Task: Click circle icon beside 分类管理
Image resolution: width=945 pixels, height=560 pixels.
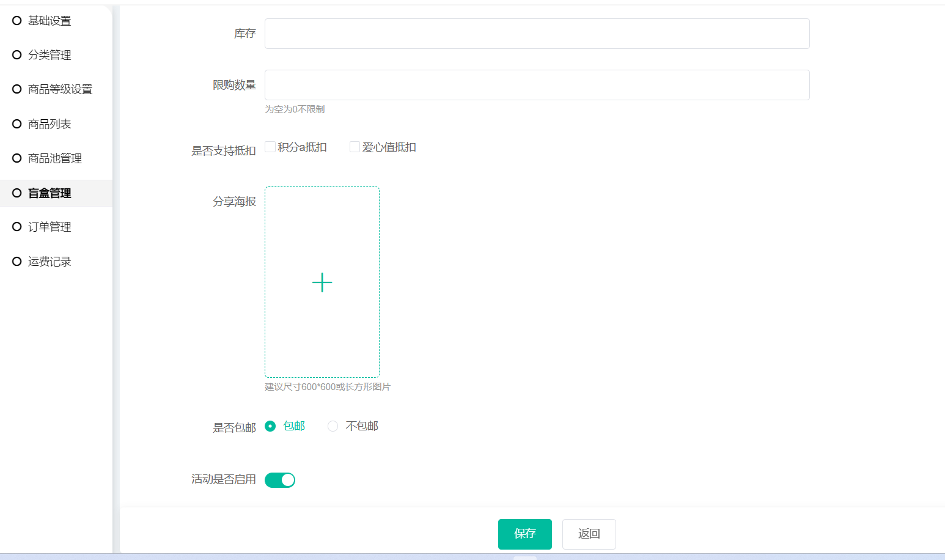Action: 17,55
